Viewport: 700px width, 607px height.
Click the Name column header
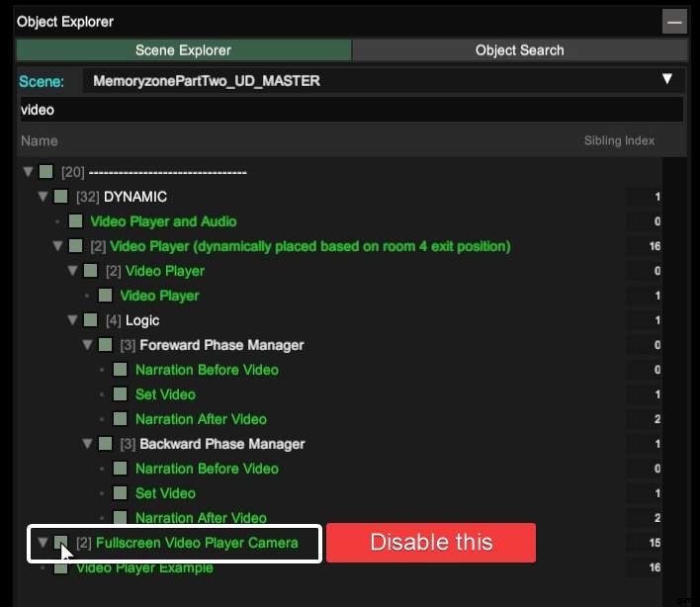click(x=40, y=140)
